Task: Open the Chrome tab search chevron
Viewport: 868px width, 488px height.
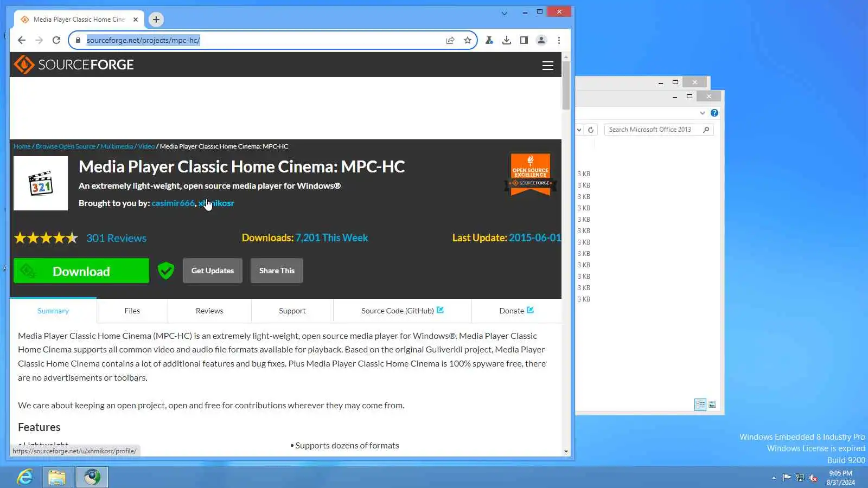Action: pos(505,14)
